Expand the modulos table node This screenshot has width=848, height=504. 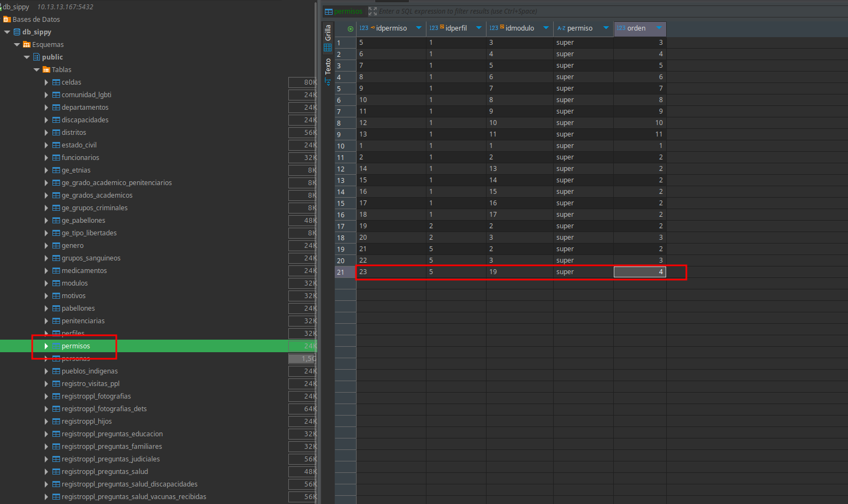(46, 283)
